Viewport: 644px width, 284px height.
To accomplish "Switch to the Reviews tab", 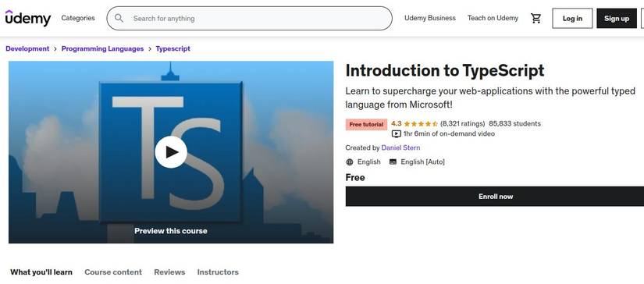I will (x=169, y=272).
